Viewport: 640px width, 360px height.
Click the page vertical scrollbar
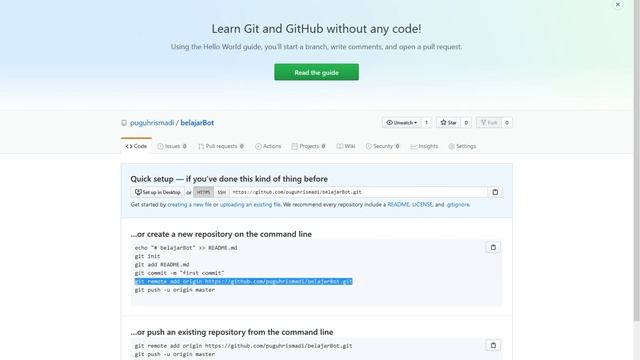[x=636, y=159]
